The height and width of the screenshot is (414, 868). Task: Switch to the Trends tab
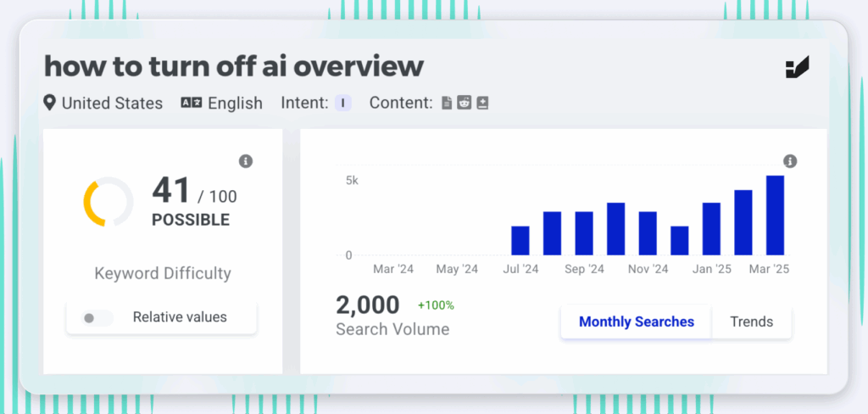point(752,322)
